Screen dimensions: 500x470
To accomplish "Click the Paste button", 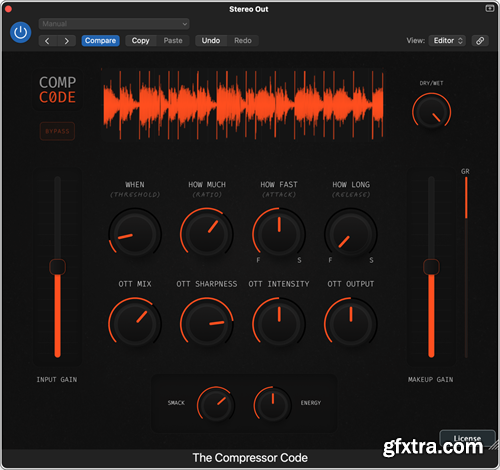I will pyautogui.click(x=173, y=41).
